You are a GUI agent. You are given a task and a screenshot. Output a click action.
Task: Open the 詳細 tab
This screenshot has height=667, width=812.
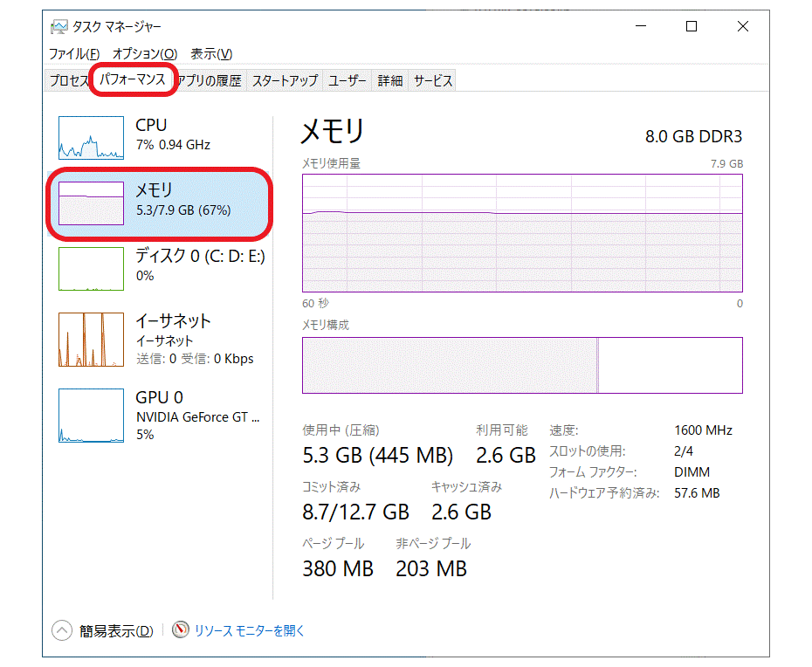(390, 81)
